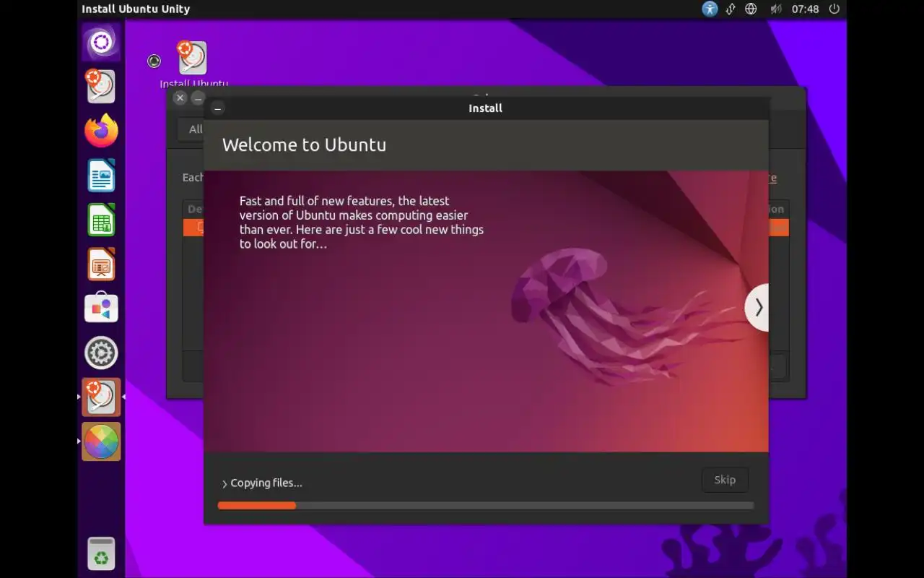
Task: Close the background window behind installer
Action: 180,98
